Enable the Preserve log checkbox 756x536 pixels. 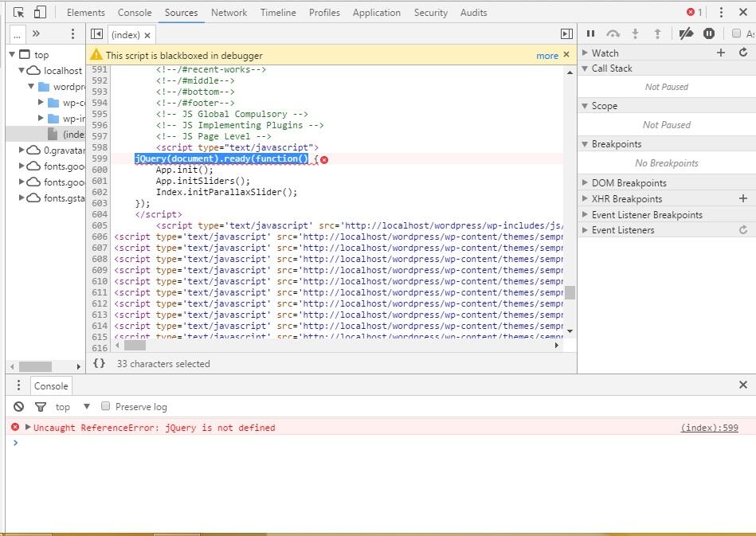(106, 406)
